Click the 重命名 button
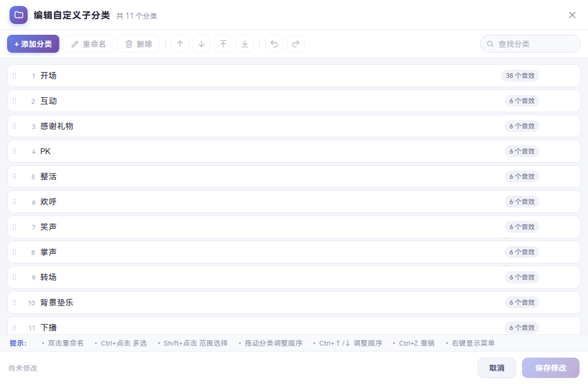This screenshot has width=588, height=384. 88,44
